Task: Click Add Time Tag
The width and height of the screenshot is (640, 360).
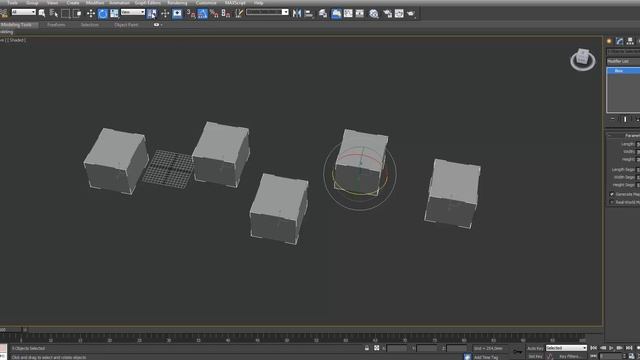Action: point(486,357)
